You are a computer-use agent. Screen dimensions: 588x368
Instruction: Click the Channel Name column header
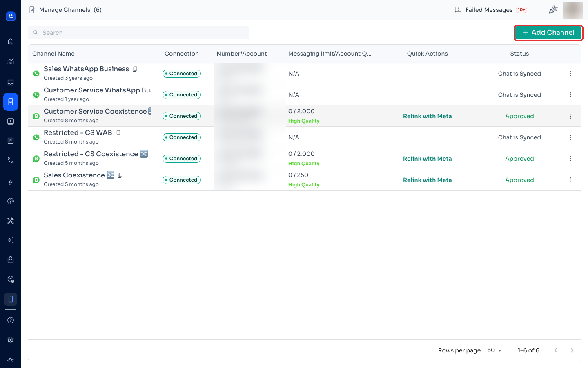53,54
